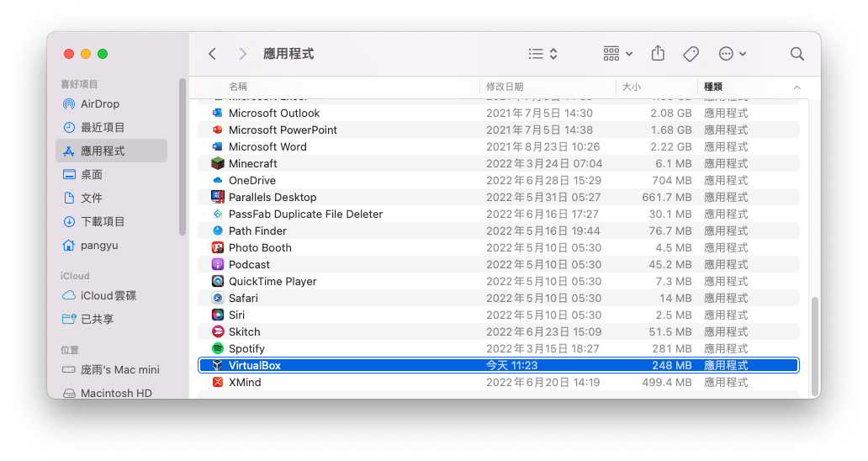Open the Group By grid dropdown

618,54
